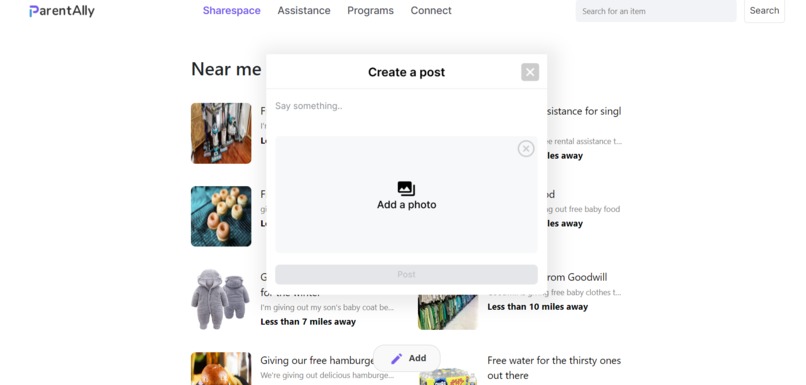Click the Search button
The image size is (806, 385).
(764, 11)
